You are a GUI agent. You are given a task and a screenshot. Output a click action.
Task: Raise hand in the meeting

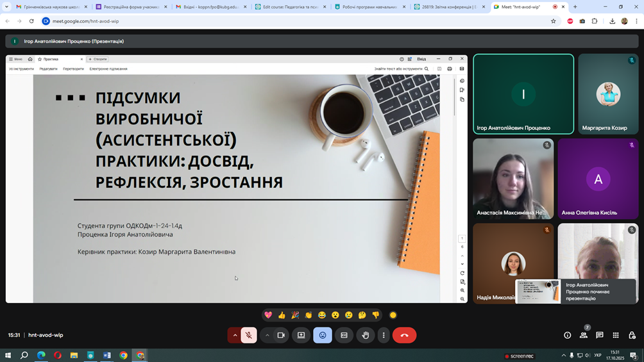[x=366, y=335]
